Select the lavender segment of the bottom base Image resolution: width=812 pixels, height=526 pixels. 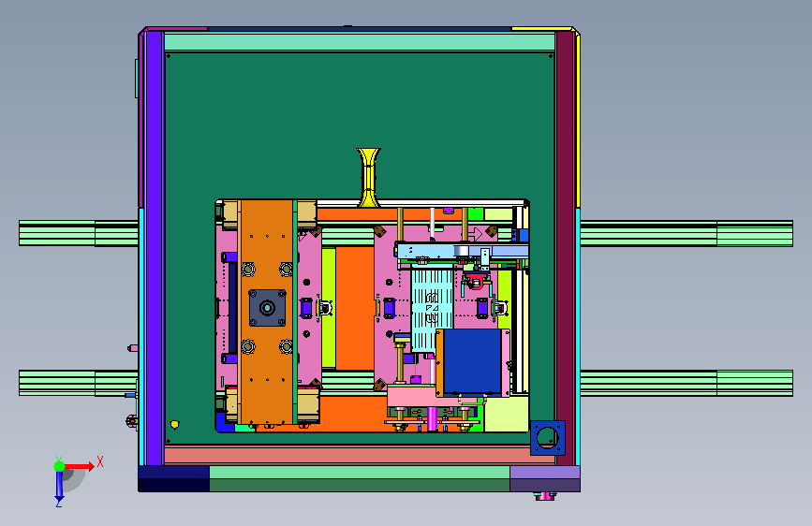[545, 472]
